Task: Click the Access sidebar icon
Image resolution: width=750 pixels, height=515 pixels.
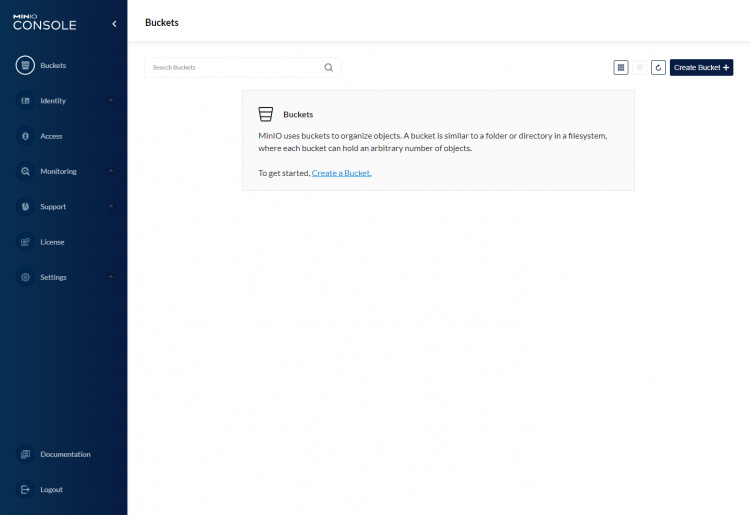Action: [25, 136]
